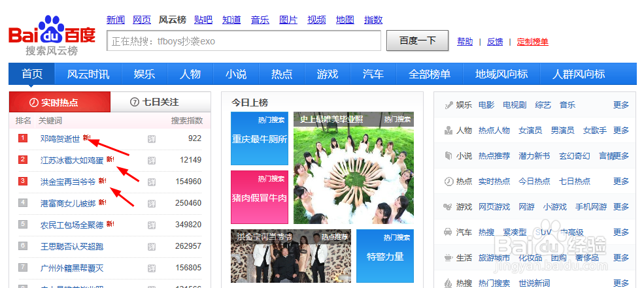The height and width of the screenshot is (288, 644).
Task: Click the 定制榜单 red link
Action: (533, 41)
